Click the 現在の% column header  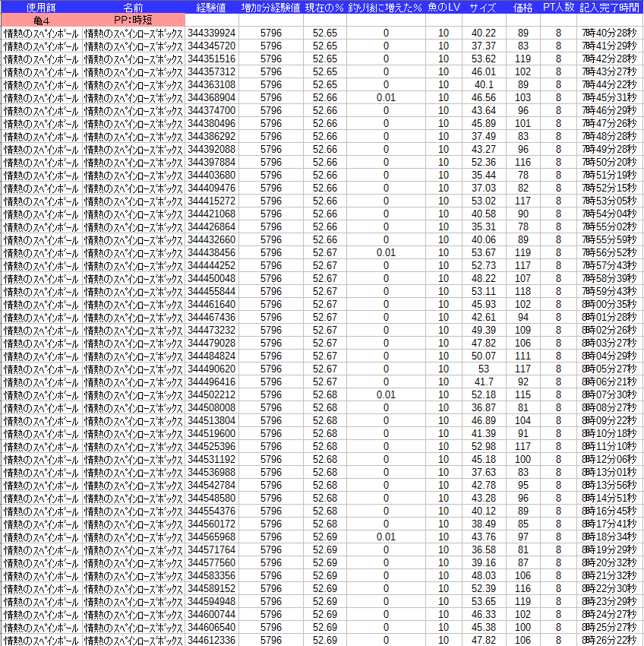pyautogui.click(x=324, y=7)
